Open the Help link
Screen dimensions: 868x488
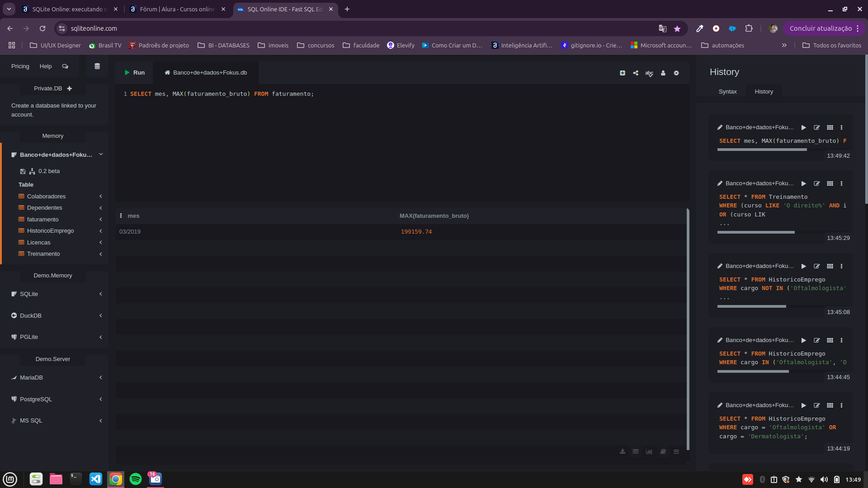pyautogui.click(x=46, y=66)
